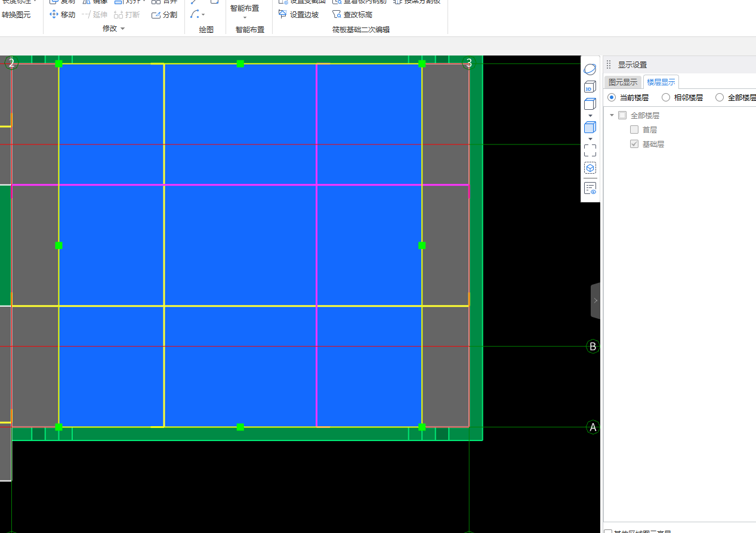Click the 智能布置 button
Screen dimensions: 756x533
245,10
